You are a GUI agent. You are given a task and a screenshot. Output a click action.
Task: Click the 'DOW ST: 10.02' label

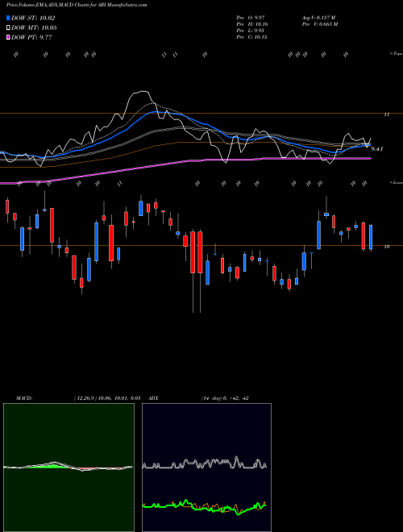pyautogui.click(x=33, y=18)
